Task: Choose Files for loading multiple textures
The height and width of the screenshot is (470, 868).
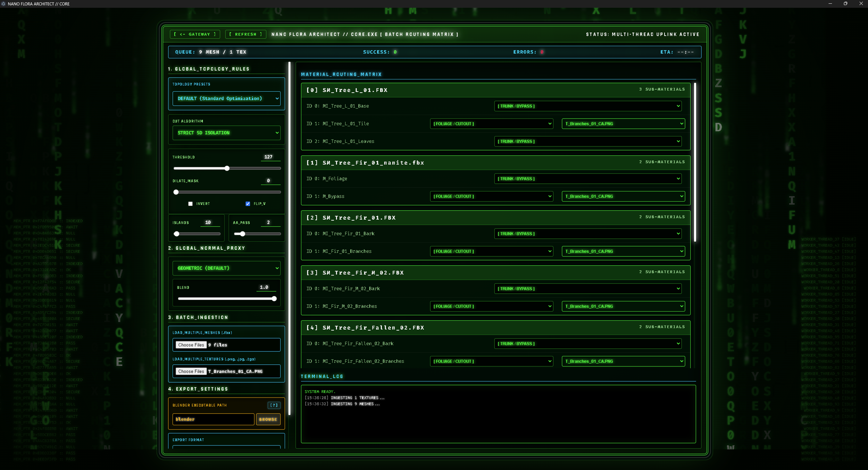Action: coord(191,371)
